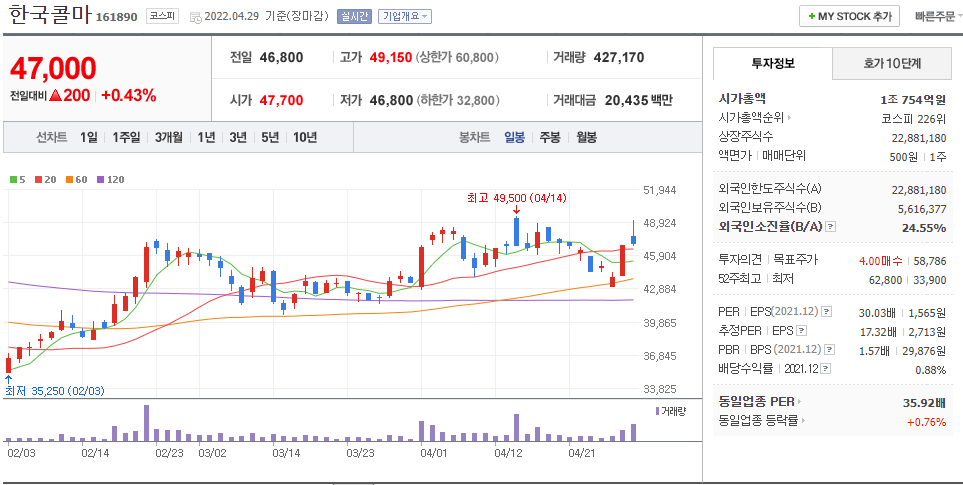Select the 1년 line chart period
The height and width of the screenshot is (485, 963).
click(x=206, y=138)
